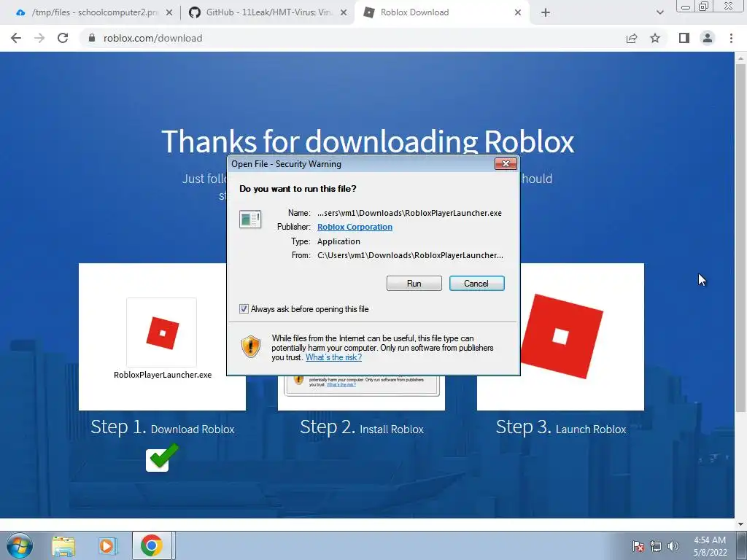Go forward in browser history
The image size is (747, 560).
[x=39, y=38]
